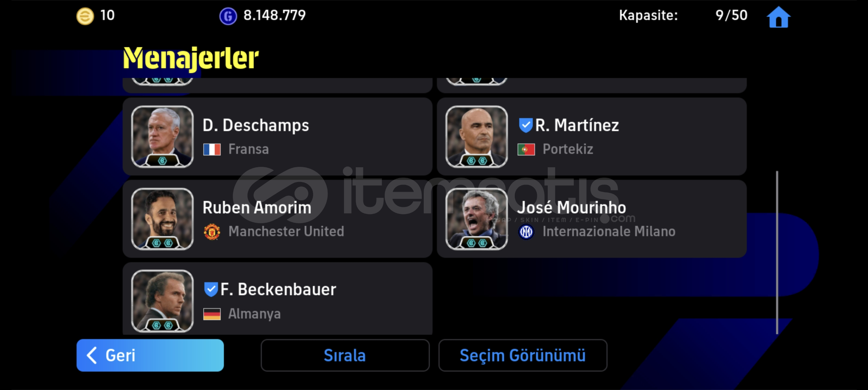Open the F. Beckenbauer manager card

click(x=277, y=299)
